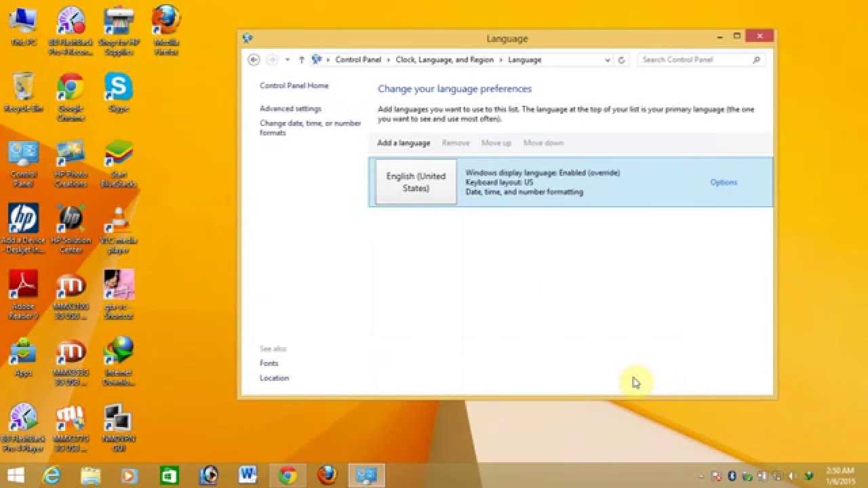Open This PC desktop icon
This screenshot has height=488, width=868.
[x=24, y=26]
